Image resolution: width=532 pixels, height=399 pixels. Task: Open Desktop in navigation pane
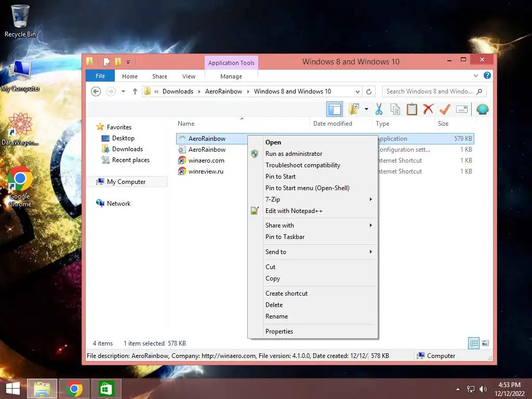pyautogui.click(x=123, y=138)
